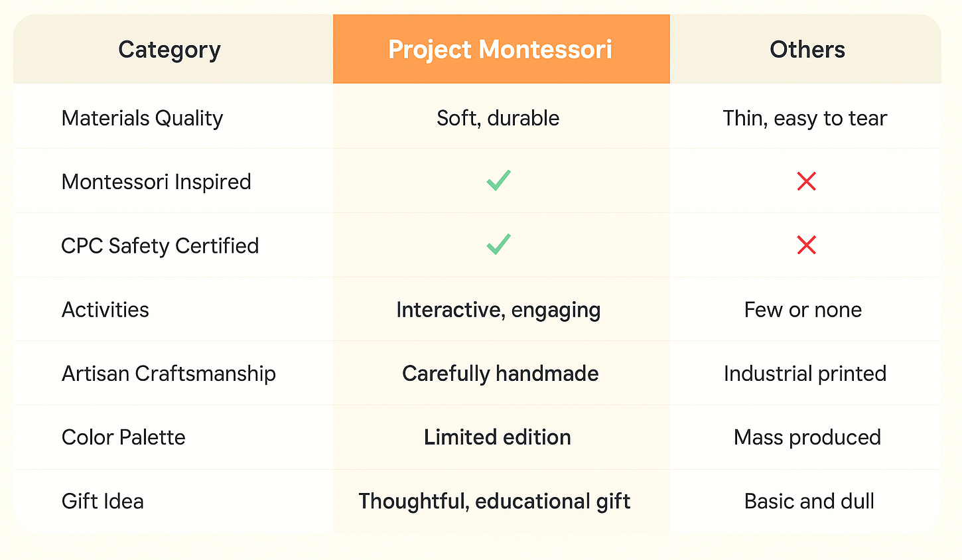Click the Carefully handmade text
962x560 pixels.
coord(500,374)
